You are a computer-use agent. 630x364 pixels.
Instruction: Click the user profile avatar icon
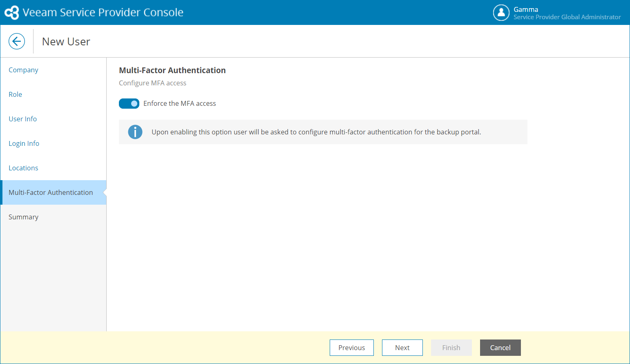click(501, 13)
